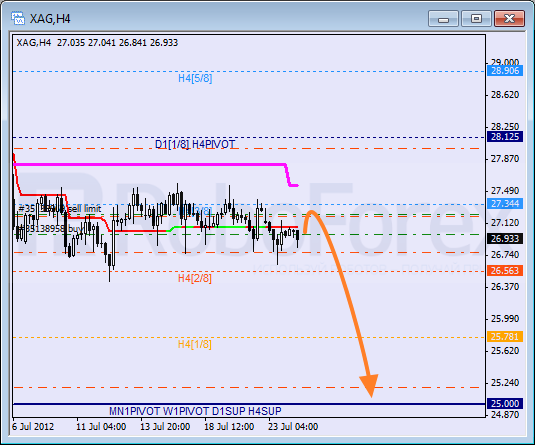Click the H4[1/8] level label
This screenshot has height=445, width=535.
[x=194, y=344]
